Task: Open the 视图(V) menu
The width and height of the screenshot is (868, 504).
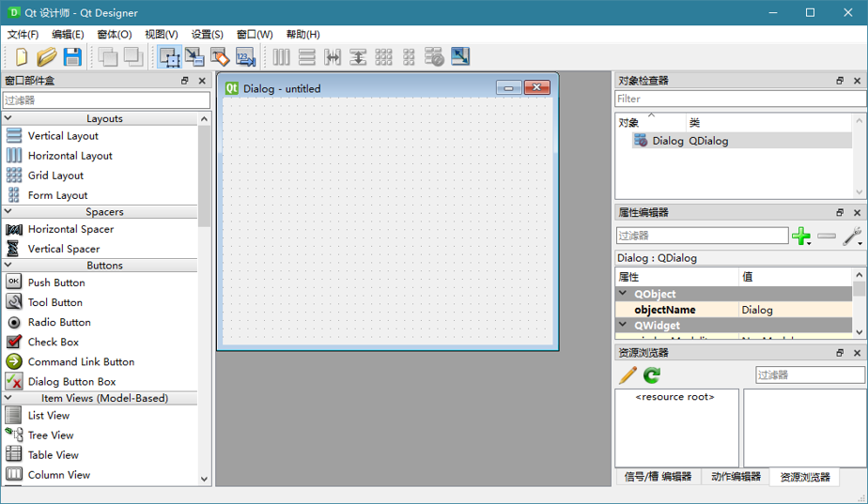Action: (x=162, y=35)
